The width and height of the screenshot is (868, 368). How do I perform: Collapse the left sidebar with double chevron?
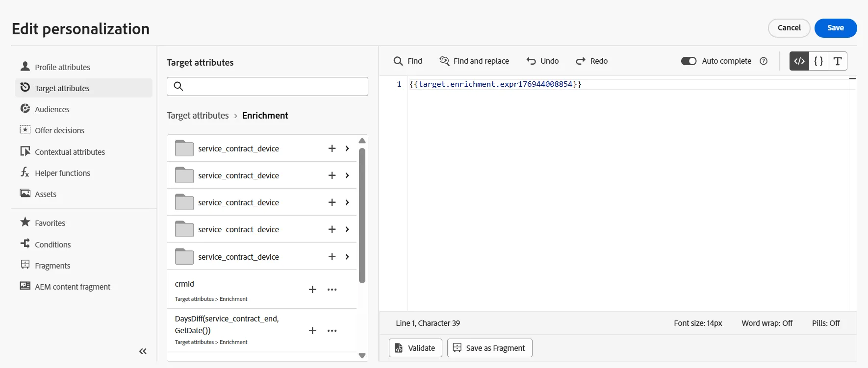coord(143,351)
